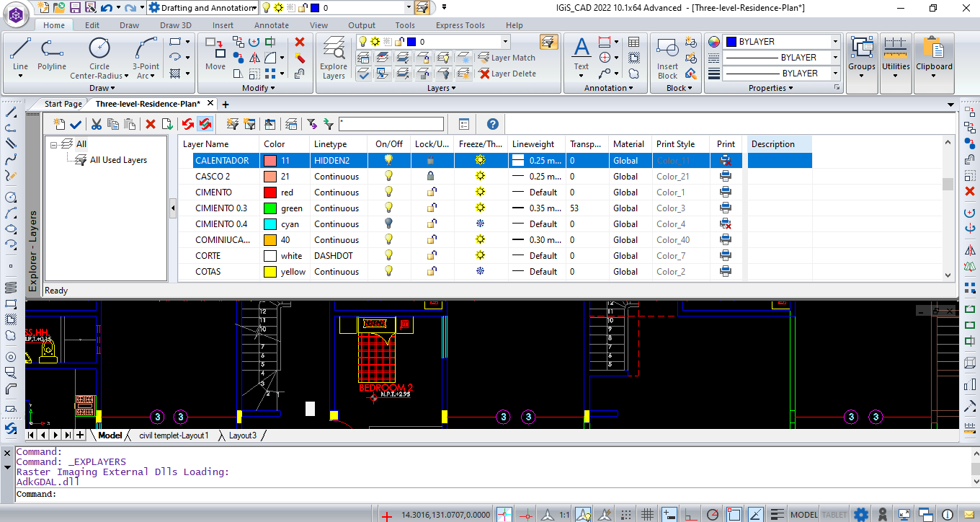The width and height of the screenshot is (980, 522).
Task: Click the Lineweight column header
Action: click(536, 144)
